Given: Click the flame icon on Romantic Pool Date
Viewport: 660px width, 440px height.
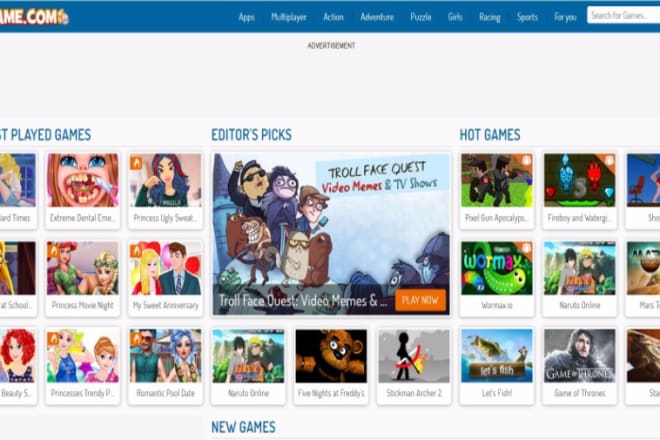Looking at the screenshot, I should (x=136, y=338).
